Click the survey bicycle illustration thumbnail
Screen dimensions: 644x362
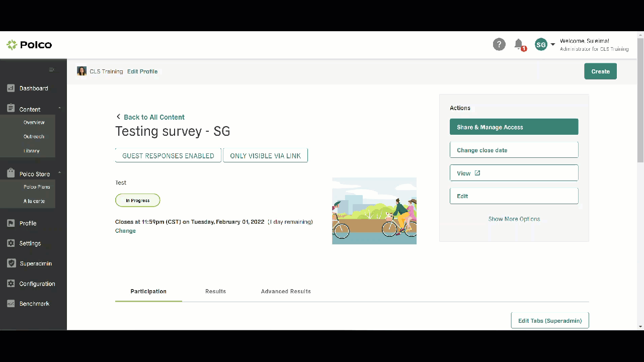click(374, 211)
